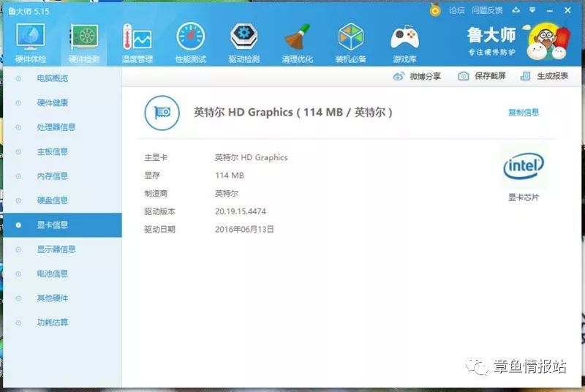
Task: Open 驱动检测 driver detection icon
Action: [244, 37]
